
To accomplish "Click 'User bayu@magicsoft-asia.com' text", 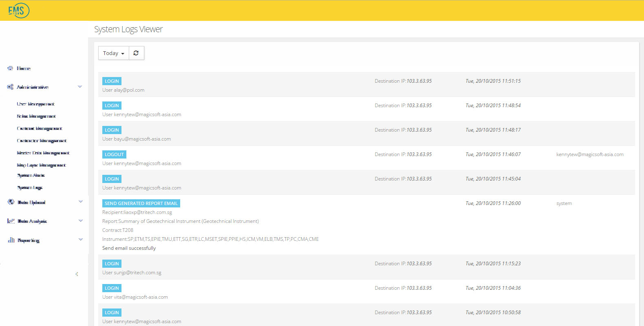I will click(x=137, y=139).
